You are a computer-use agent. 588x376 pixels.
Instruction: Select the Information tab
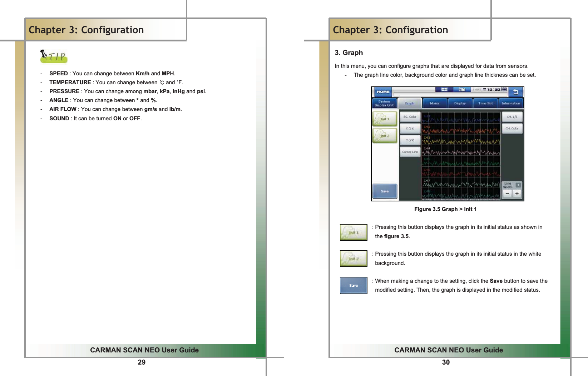510,103
